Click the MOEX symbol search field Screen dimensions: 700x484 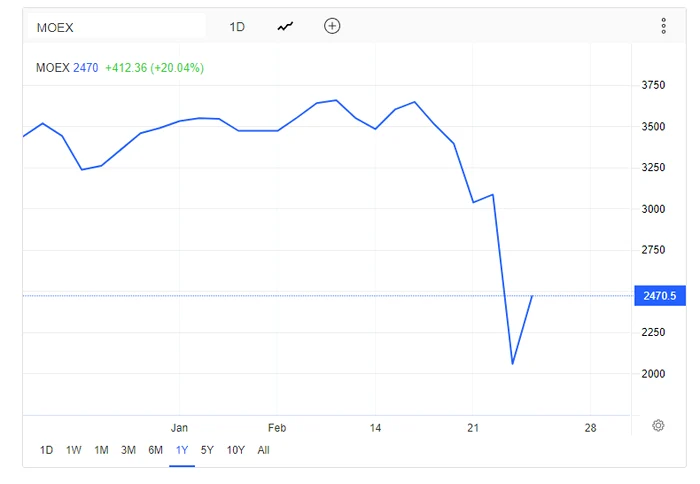coord(118,27)
